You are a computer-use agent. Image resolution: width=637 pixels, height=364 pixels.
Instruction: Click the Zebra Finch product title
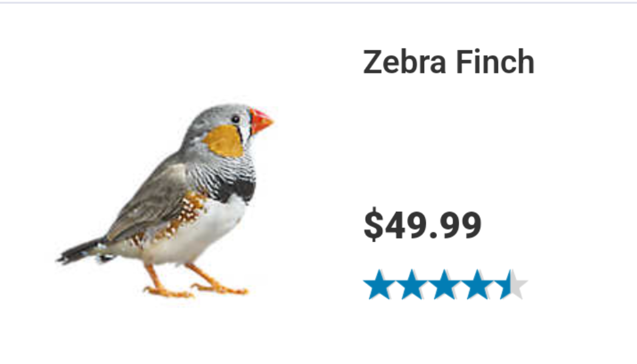tap(448, 62)
